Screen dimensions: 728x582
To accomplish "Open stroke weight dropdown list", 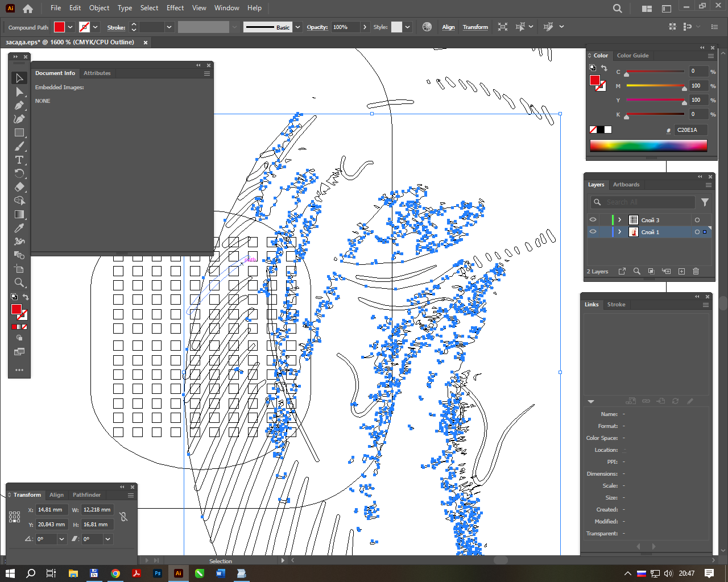I will (169, 27).
